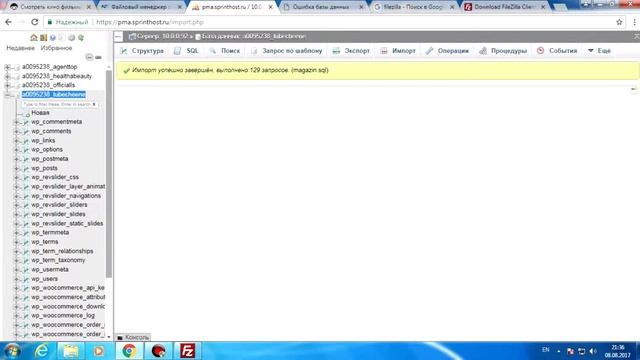The width and height of the screenshot is (640, 360).
Task: Reload the browser page
Action: point(35,22)
